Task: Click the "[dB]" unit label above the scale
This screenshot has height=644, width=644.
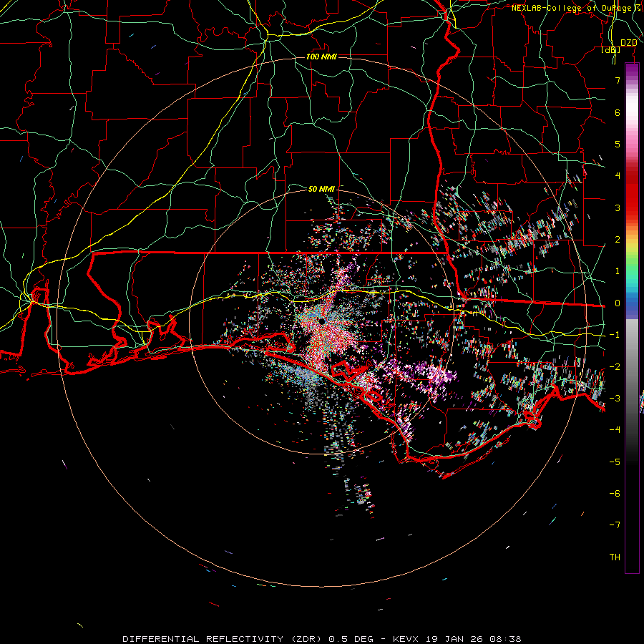Action: coord(611,50)
